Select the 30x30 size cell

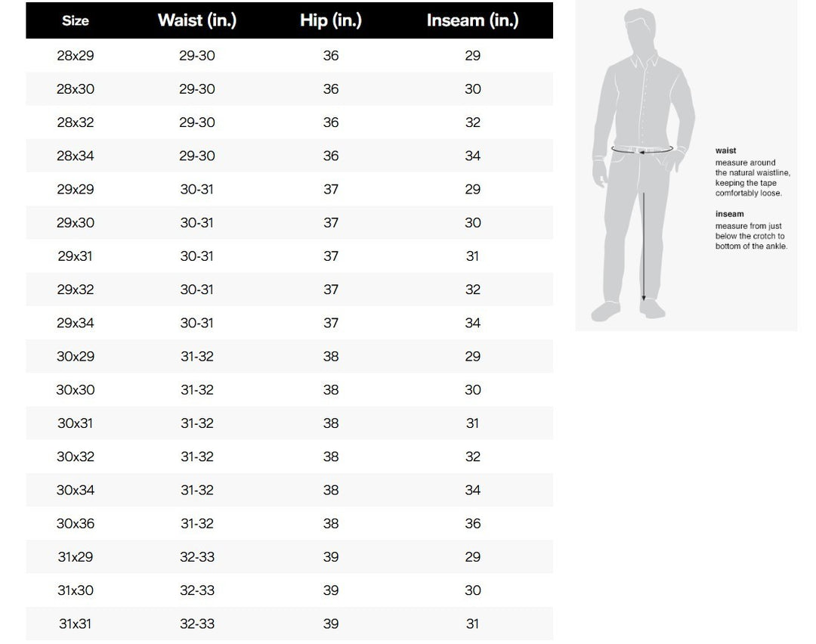(76, 390)
